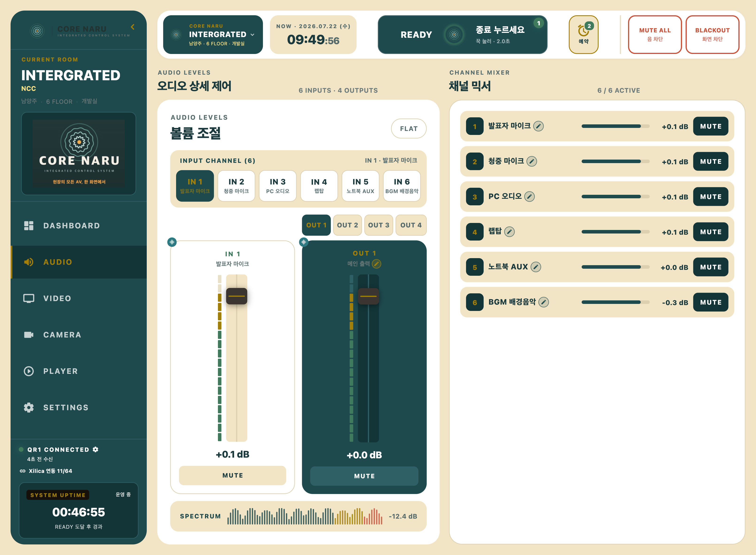Edit the 랩탑 channel name in mixer
This screenshot has height=555, width=756.
click(510, 232)
